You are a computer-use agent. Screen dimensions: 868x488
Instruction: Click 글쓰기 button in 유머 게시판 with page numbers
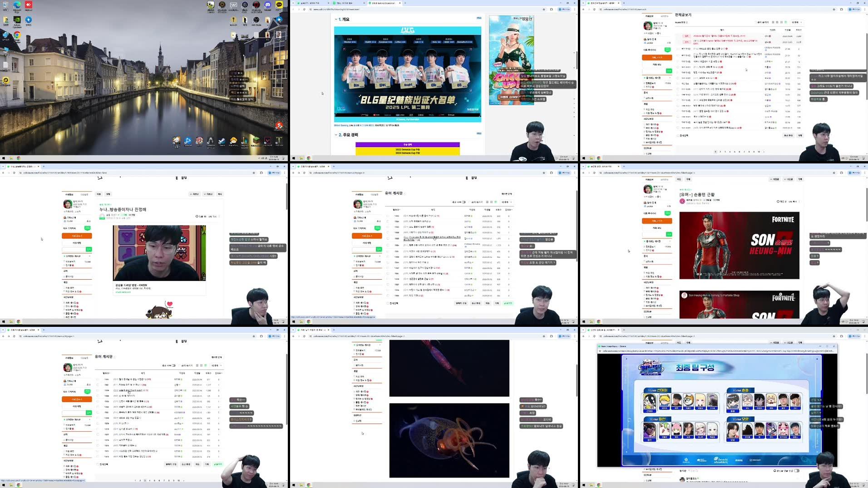(x=218, y=464)
